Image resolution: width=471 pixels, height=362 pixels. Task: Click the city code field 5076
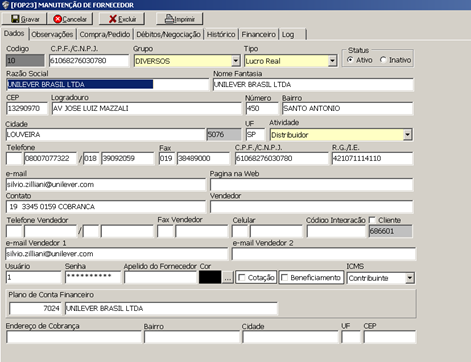[x=224, y=134]
